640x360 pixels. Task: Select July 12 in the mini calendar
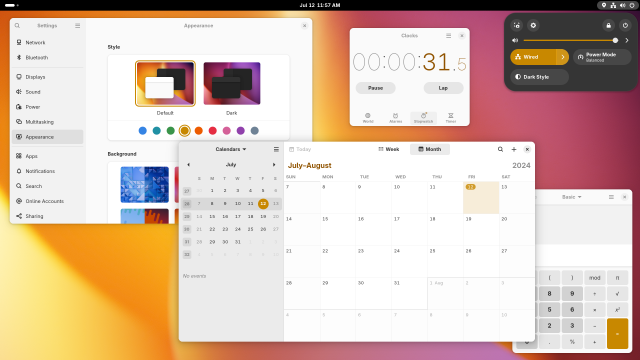pos(263,203)
